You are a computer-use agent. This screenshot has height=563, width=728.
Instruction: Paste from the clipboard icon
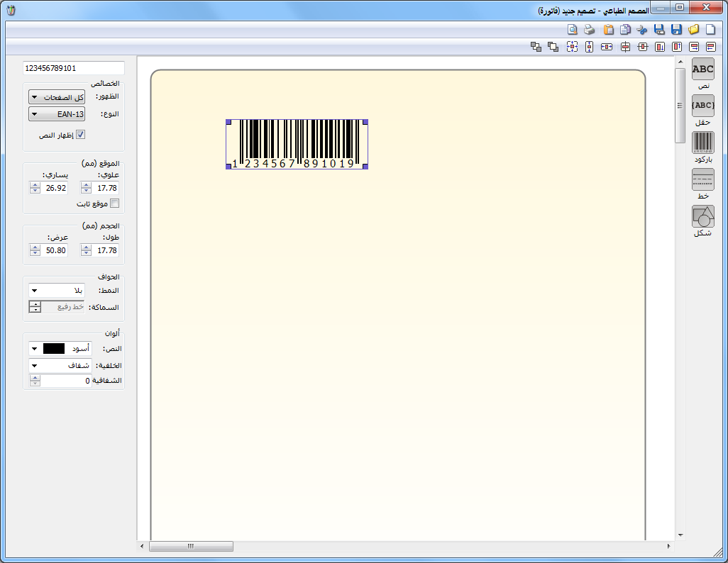(608, 29)
